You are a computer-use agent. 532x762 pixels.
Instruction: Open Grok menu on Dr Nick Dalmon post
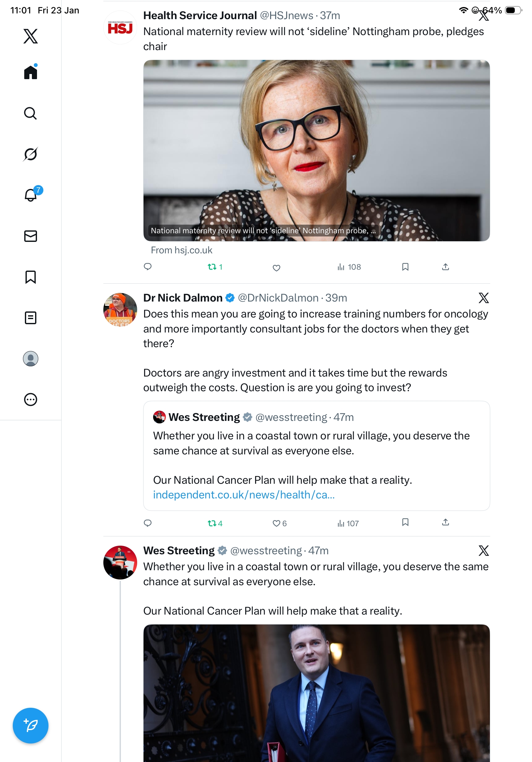tap(484, 298)
